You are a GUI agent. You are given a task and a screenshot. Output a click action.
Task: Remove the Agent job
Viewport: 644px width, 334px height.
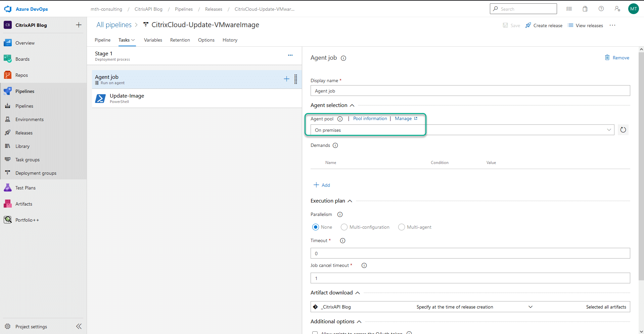tap(617, 58)
